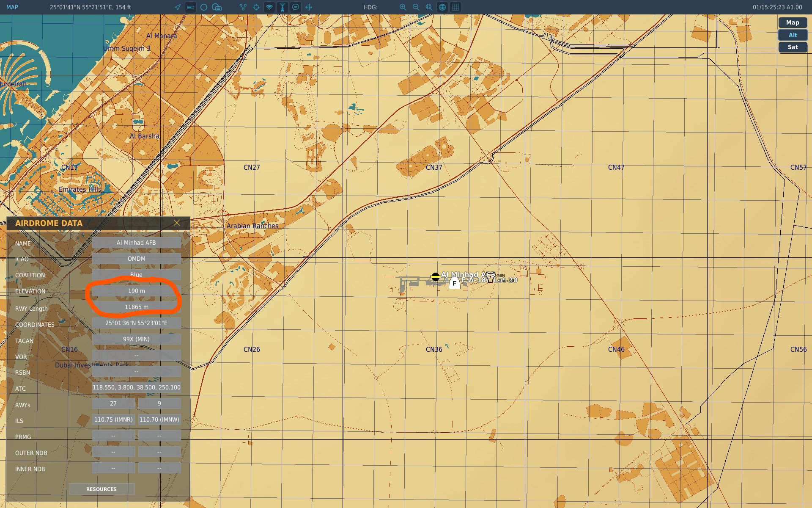Screen dimensions: 812x508
Task: Click the RSBN empty value field
Action: pos(136,371)
